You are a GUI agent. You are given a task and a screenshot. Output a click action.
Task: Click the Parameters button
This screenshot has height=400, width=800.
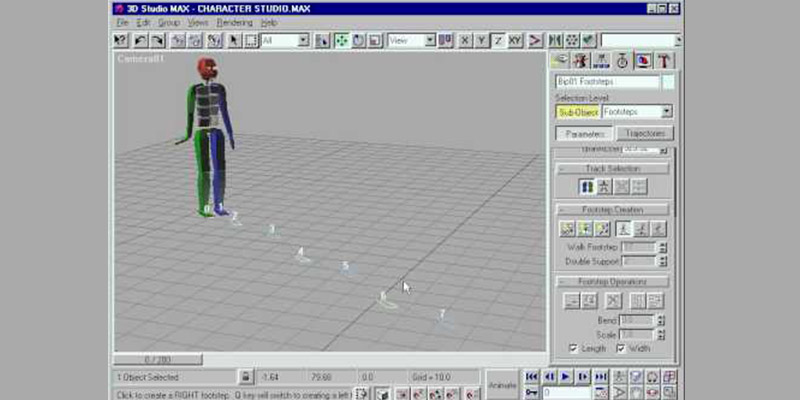tap(584, 134)
